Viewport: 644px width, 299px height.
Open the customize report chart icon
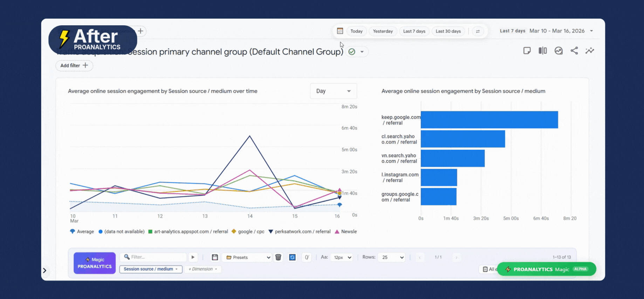tap(559, 51)
